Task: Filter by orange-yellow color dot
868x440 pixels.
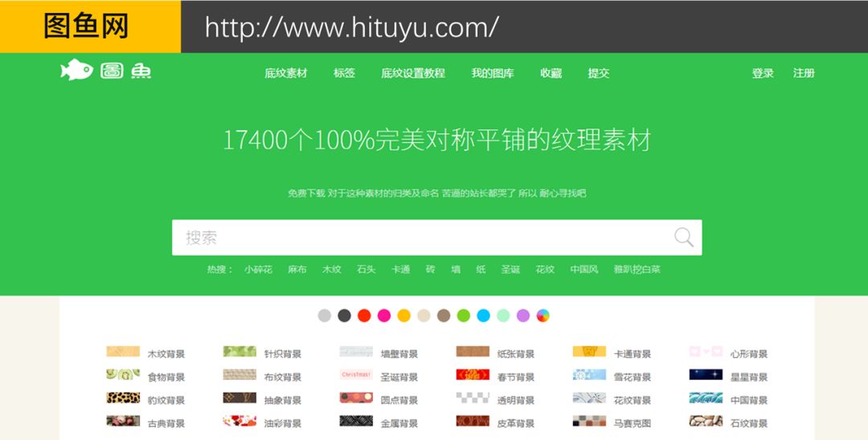Action: [x=404, y=316]
